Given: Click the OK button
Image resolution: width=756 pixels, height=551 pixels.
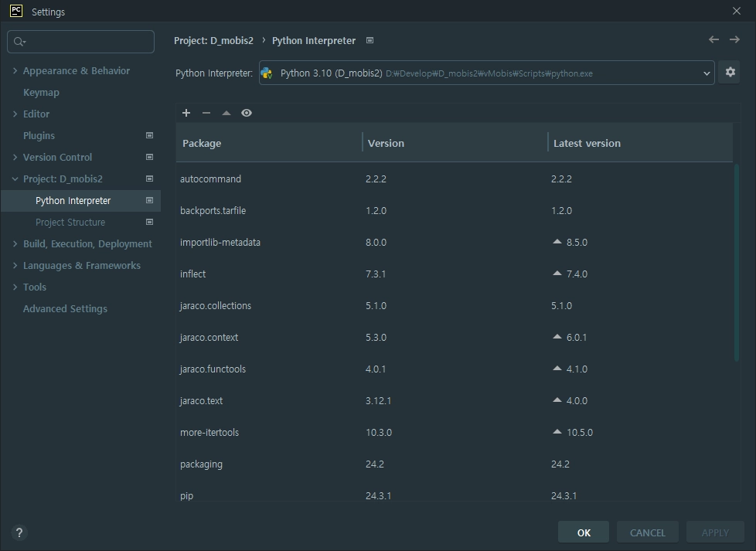Looking at the screenshot, I should (584, 532).
